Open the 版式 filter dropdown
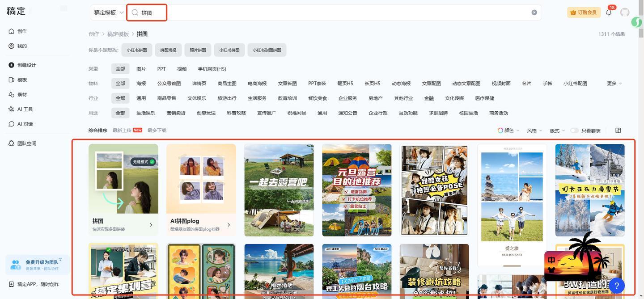 (x=557, y=131)
